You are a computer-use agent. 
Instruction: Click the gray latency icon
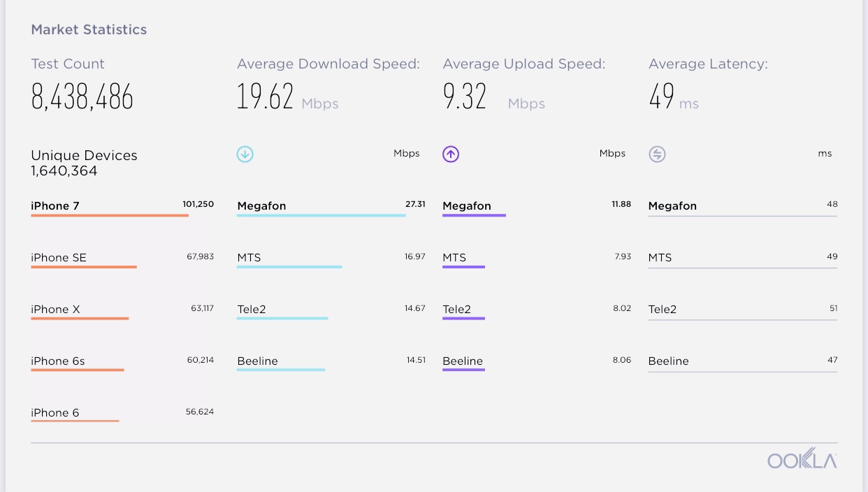click(657, 154)
